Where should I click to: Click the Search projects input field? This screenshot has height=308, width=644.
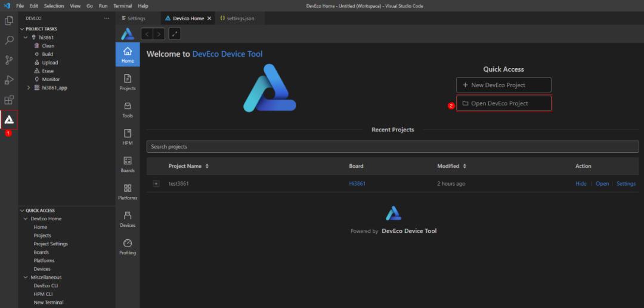click(392, 147)
